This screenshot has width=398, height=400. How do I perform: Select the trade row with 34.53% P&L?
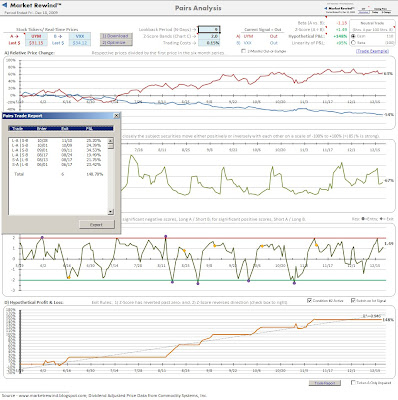point(57,150)
